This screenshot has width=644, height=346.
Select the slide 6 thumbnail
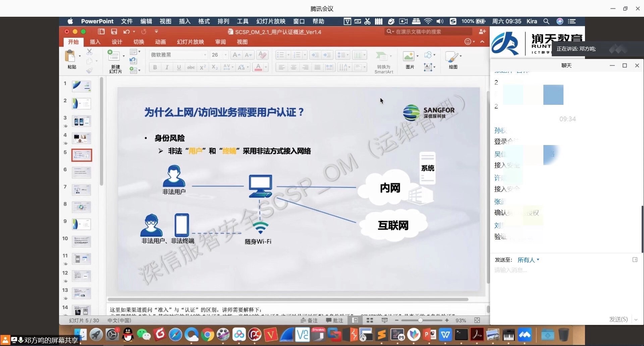82,172
